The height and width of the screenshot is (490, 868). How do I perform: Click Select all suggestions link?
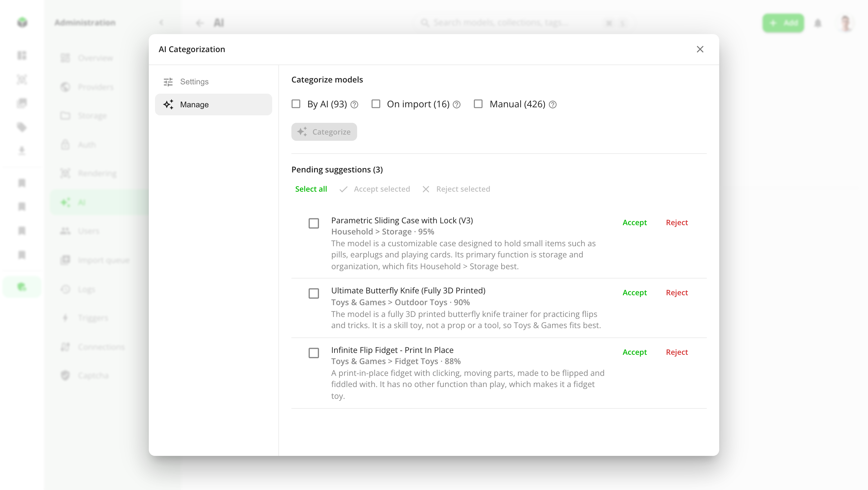click(x=311, y=189)
